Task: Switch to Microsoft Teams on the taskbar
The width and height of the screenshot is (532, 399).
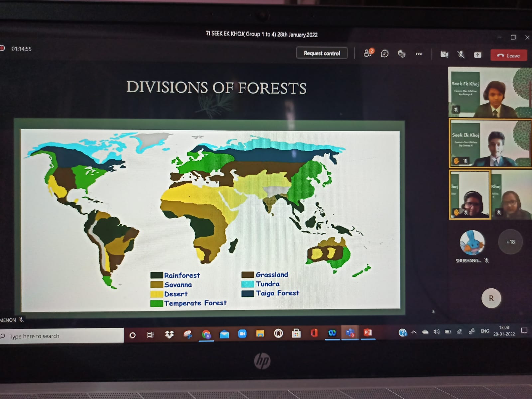Action: click(350, 333)
